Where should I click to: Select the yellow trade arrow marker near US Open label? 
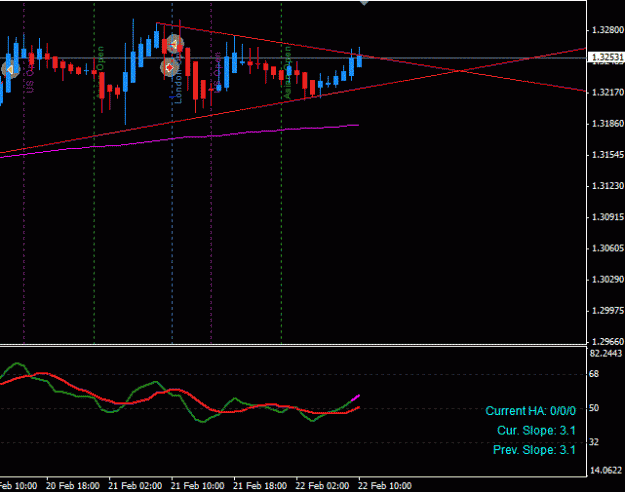tap(10, 70)
